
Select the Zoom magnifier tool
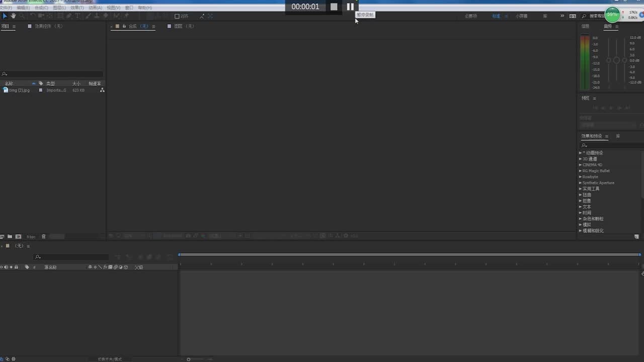click(x=22, y=16)
